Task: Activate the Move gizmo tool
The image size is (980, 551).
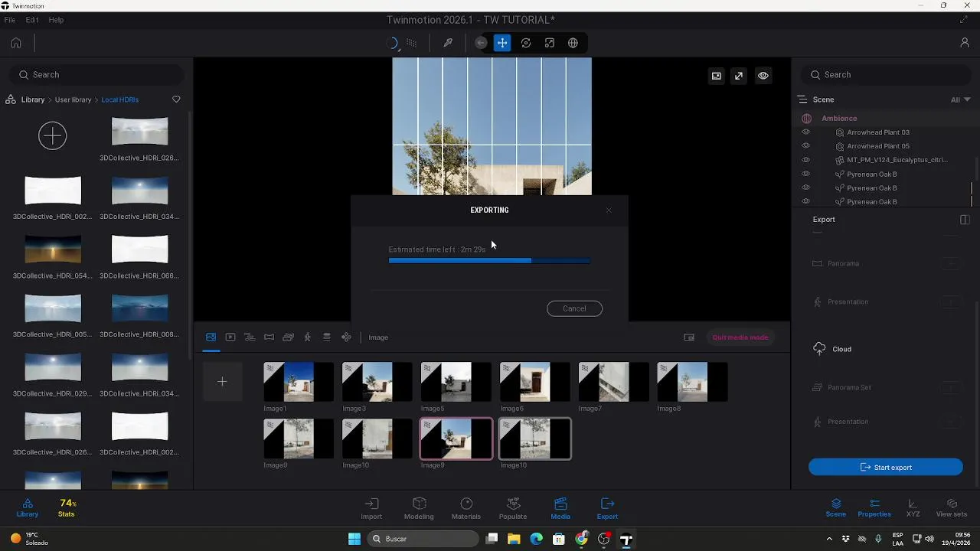Action: (502, 43)
